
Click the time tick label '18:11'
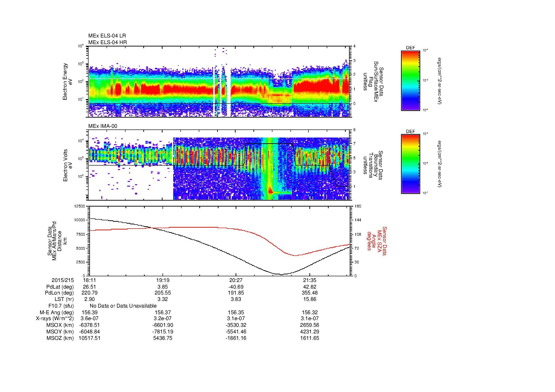point(90,280)
